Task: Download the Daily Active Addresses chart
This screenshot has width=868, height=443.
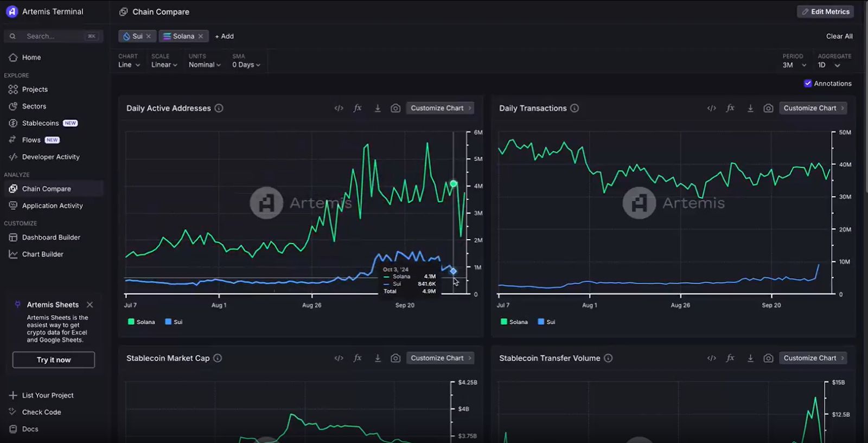Action: (x=378, y=108)
